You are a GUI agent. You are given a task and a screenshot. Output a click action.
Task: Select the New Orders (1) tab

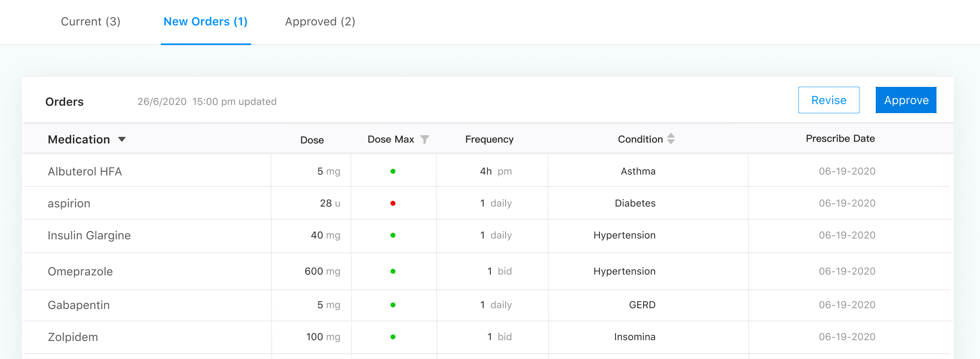tap(206, 22)
